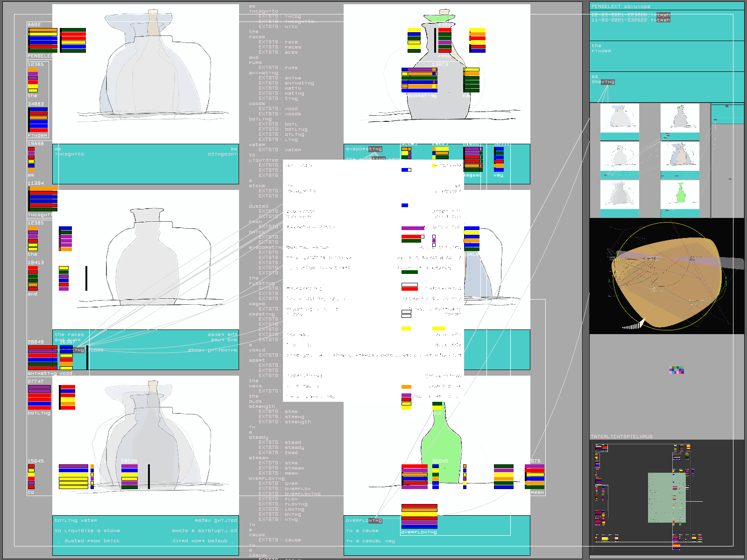Click the 15645 'to' color block column
747x560 pixels.
tap(31, 476)
